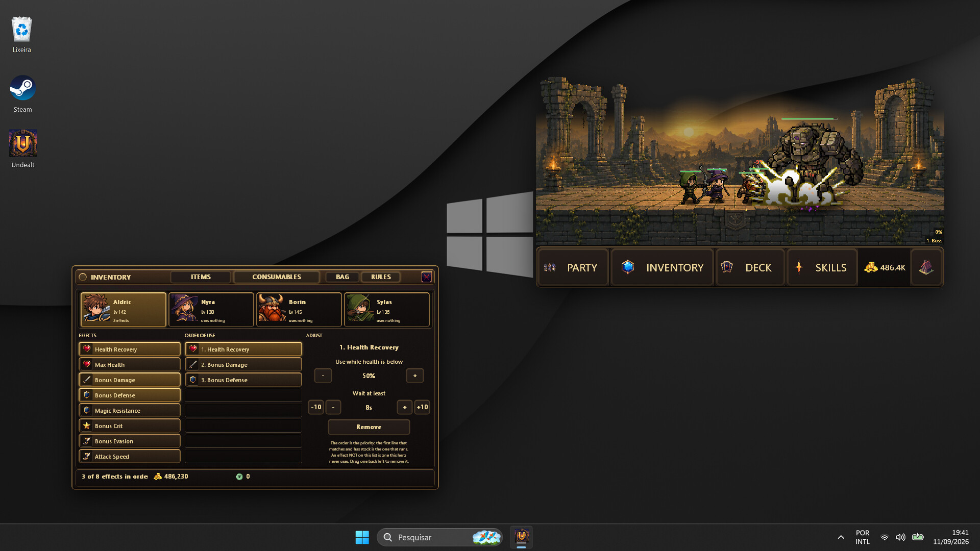The width and height of the screenshot is (980, 551).
Task: Open the Undealt desktop shortcut
Action: pyautogui.click(x=22, y=149)
